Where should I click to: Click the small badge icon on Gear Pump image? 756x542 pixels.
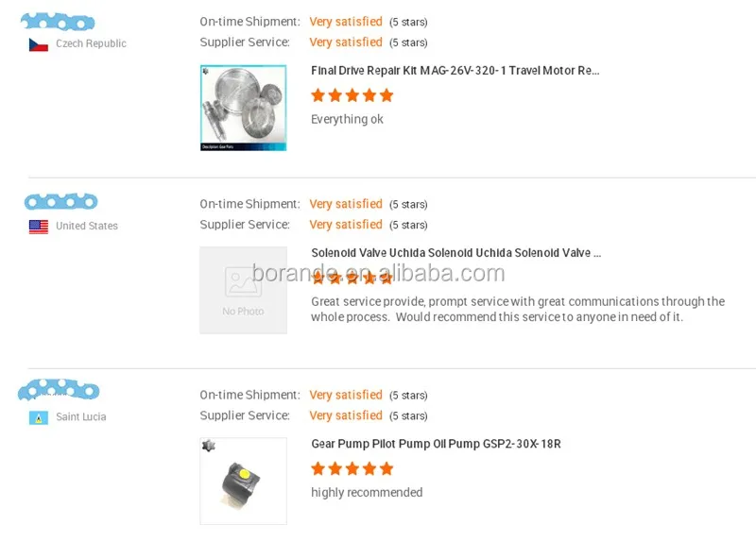pyautogui.click(x=208, y=446)
